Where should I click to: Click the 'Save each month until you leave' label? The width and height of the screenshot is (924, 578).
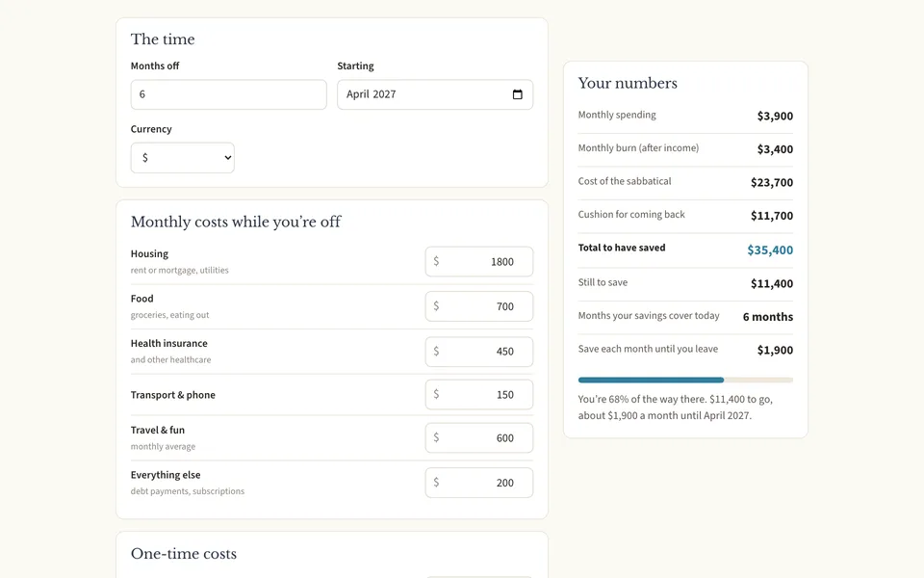[648, 349]
